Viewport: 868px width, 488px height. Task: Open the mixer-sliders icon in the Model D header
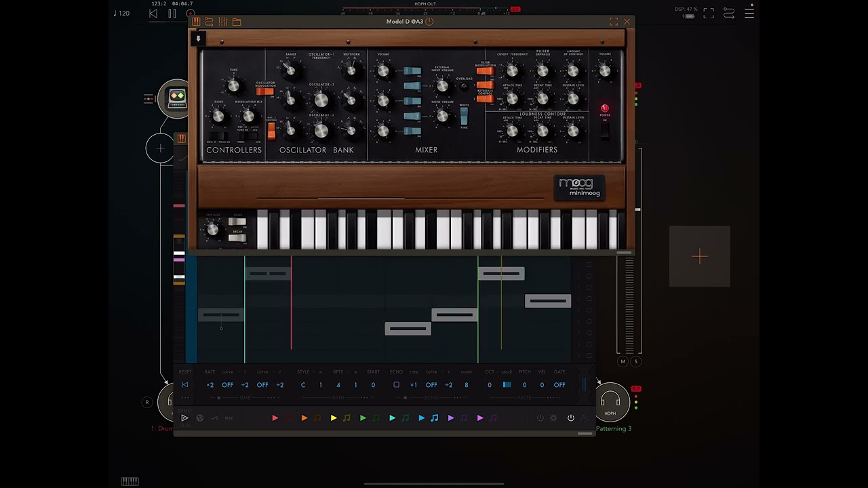point(223,22)
